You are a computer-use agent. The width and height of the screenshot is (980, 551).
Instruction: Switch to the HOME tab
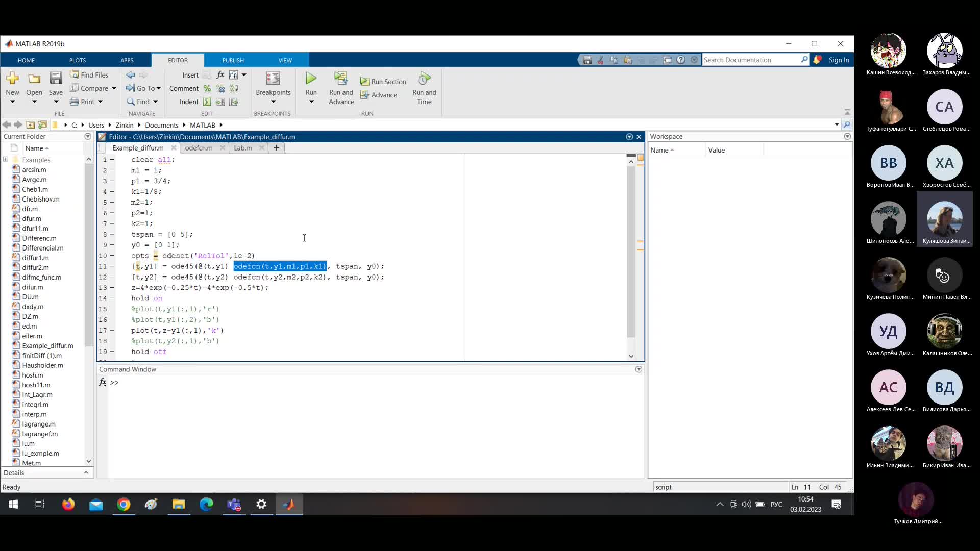[26, 60]
